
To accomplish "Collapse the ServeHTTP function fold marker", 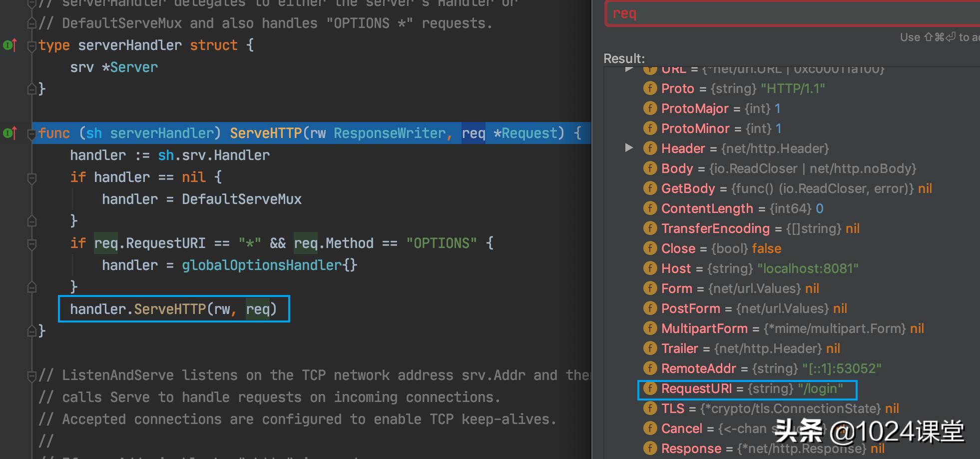I will [32, 133].
